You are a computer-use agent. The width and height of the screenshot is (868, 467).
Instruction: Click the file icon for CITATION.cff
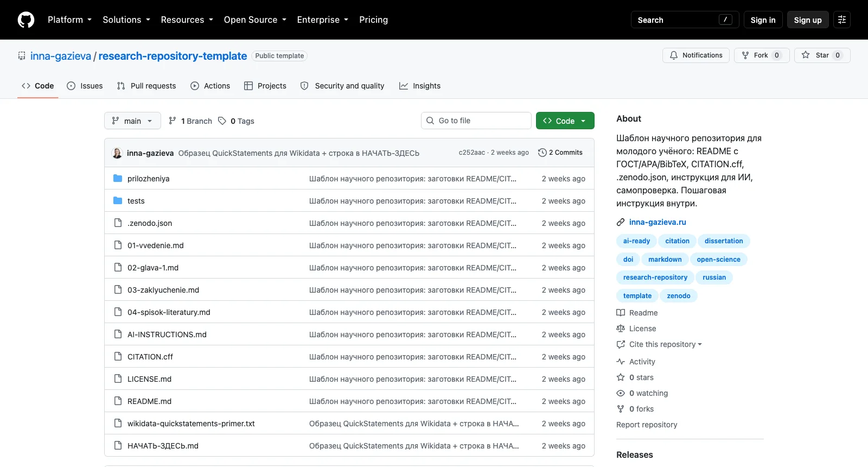[x=118, y=356]
